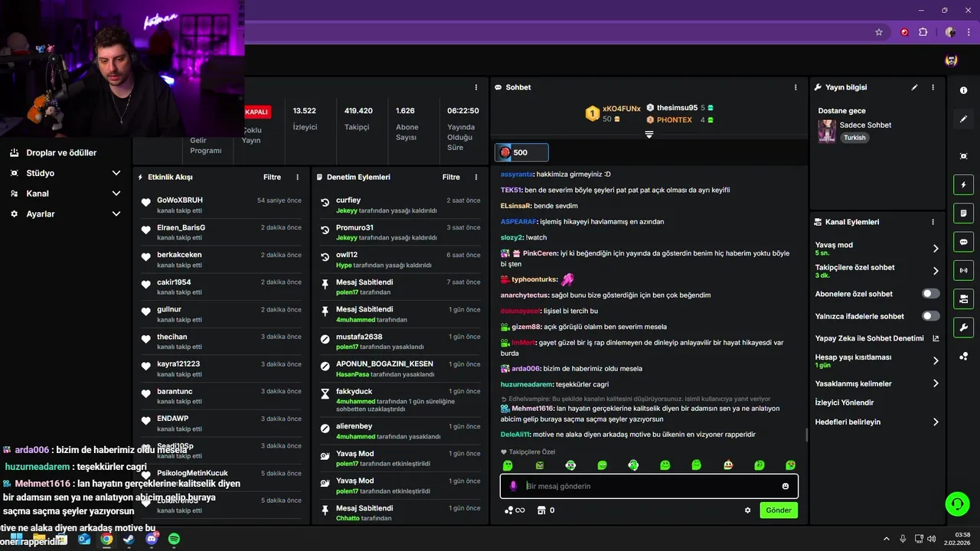Click the channel points icon with the infinity symbol
Viewport: 980px width, 551px height.
[x=514, y=510]
